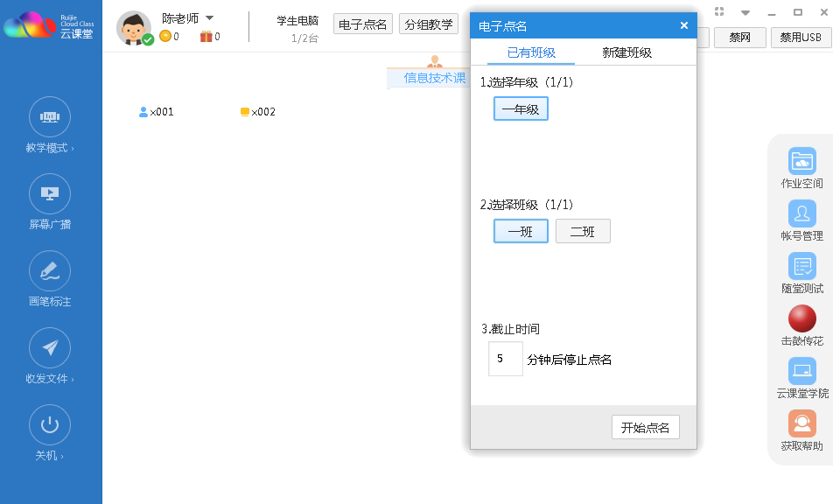Image resolution: width=833 pixels, height=504 pixels.
Task: Open 作业空间 homework space
Action: point(801,161)
